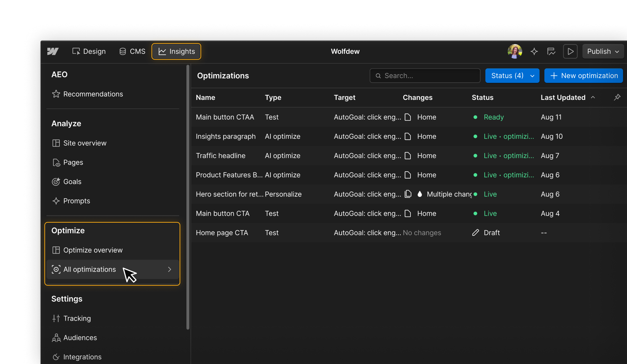Viewport: 627px width, 364px height.
Task: Open Prompts in the sidebar
Action: (113, 201)
